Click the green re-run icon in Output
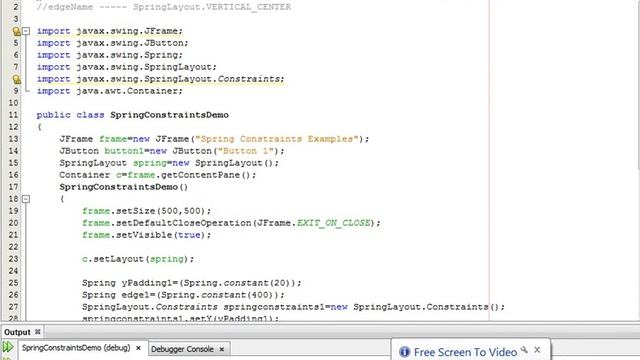 (x=8, y=347)
